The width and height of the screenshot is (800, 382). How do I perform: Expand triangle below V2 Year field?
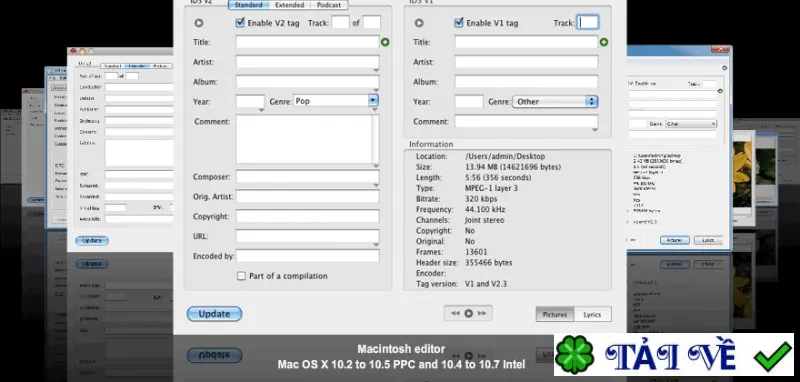tap(262, 110)
